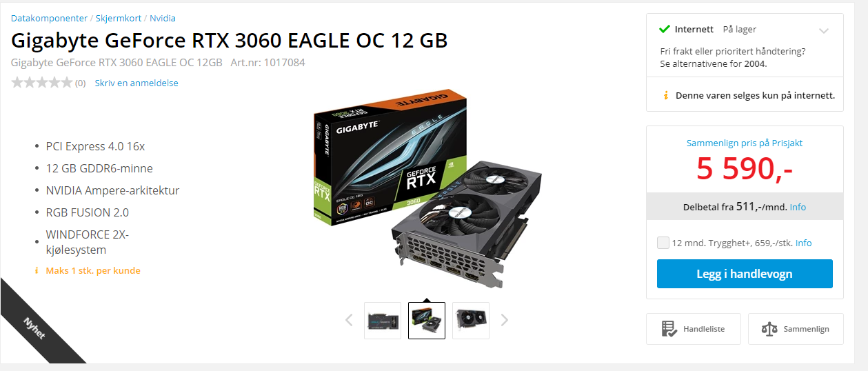Screen dimensions: 868x371
Task: Open Info link beside Trygghet+ offer
Action: click(x=804, y=243)
